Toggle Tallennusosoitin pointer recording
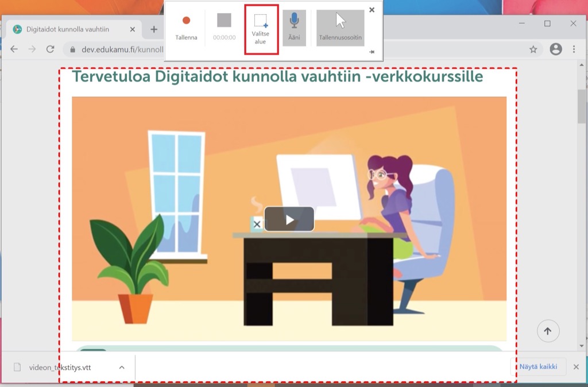 click(340, 28)
